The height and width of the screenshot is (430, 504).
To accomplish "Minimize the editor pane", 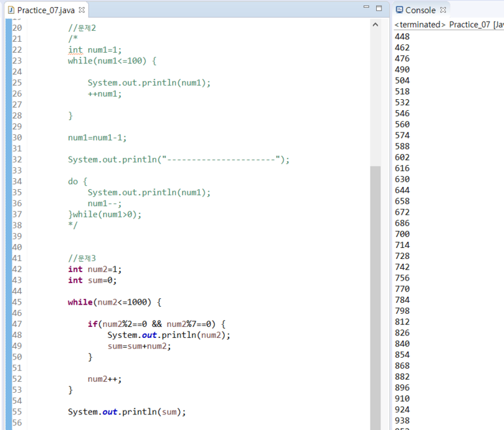I will (366, 7).
